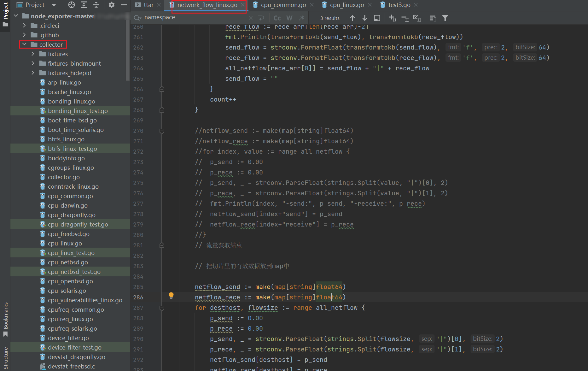
Task: Expand the .circleci folder
Action: (25, 25)
